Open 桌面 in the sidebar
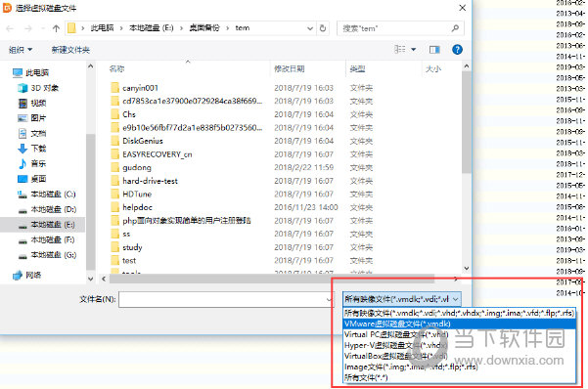Image resolution: width=588 pixels, height=389 pixels. coord(32,179)
